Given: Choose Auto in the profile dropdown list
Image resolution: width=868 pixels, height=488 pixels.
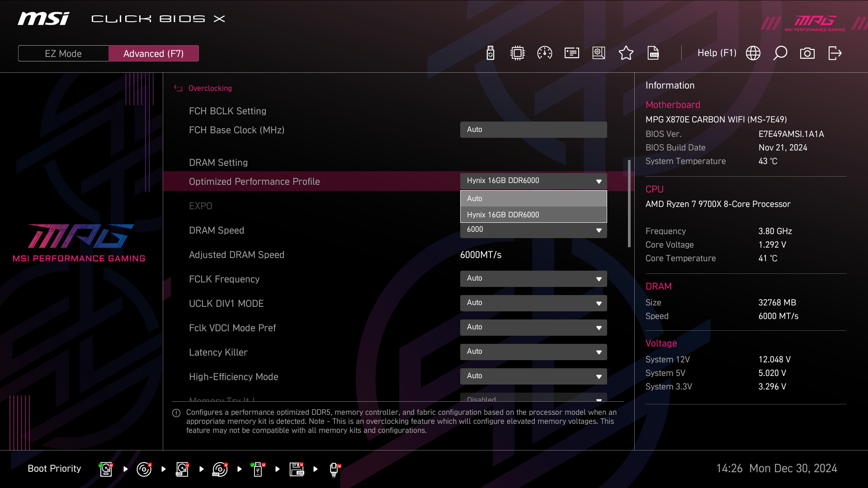Looking at the screenshot, I should [x=533, y=198].
